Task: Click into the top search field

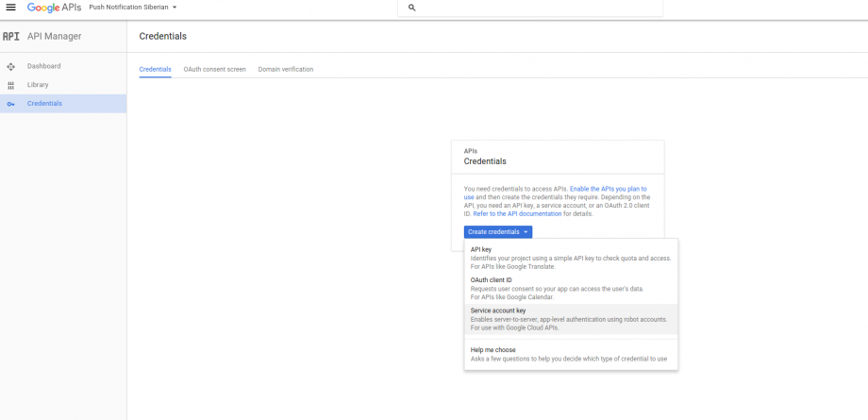Action: pyautogui.click(x=538, y=8)
